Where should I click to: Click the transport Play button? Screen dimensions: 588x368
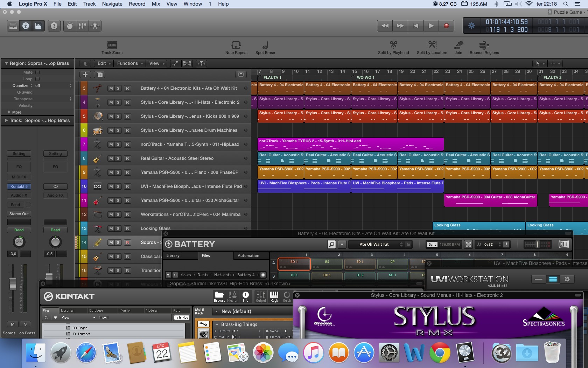[431, 26]
